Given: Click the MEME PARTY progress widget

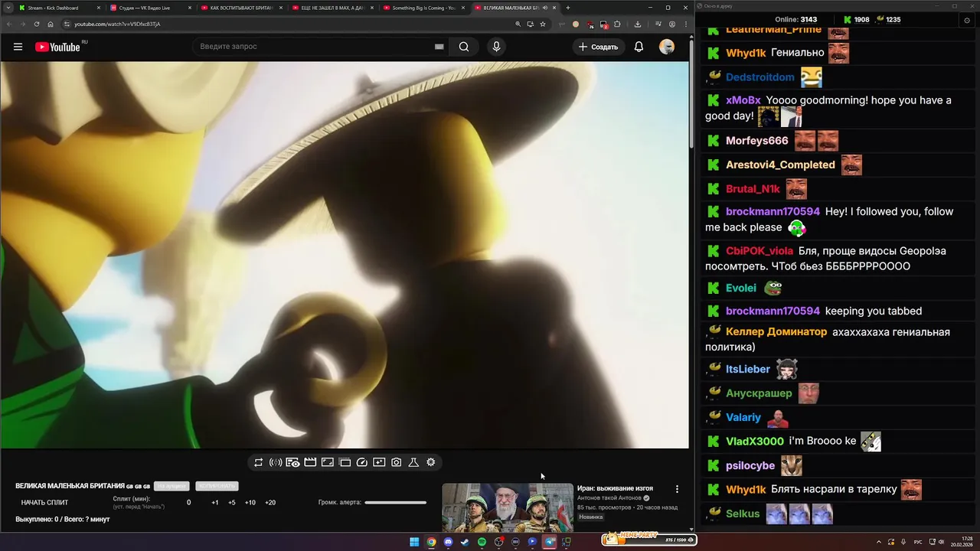Looking at the screenshot, I should click(x=648, y=539).
